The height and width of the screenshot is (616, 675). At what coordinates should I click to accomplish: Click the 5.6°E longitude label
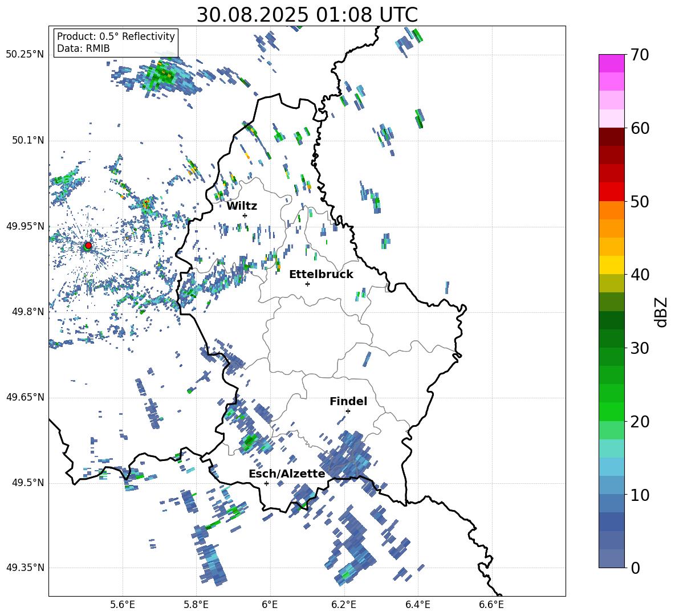(123, 605)
